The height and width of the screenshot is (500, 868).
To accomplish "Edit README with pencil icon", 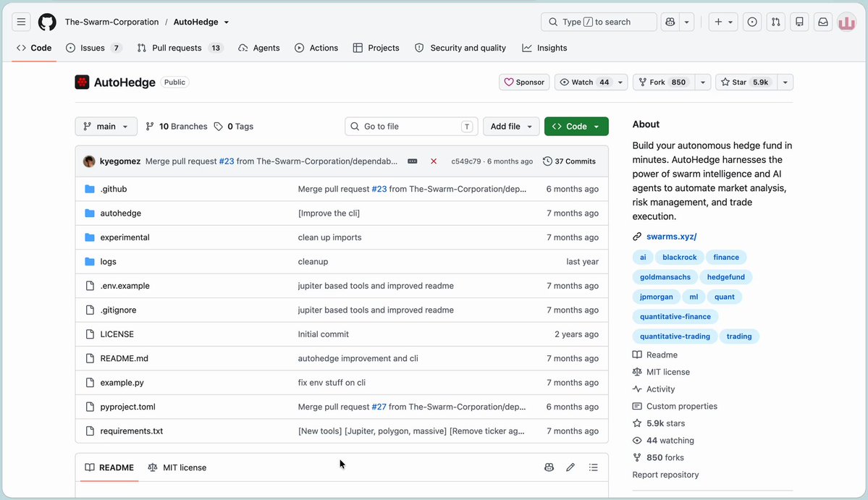I will tap(570, 467).
